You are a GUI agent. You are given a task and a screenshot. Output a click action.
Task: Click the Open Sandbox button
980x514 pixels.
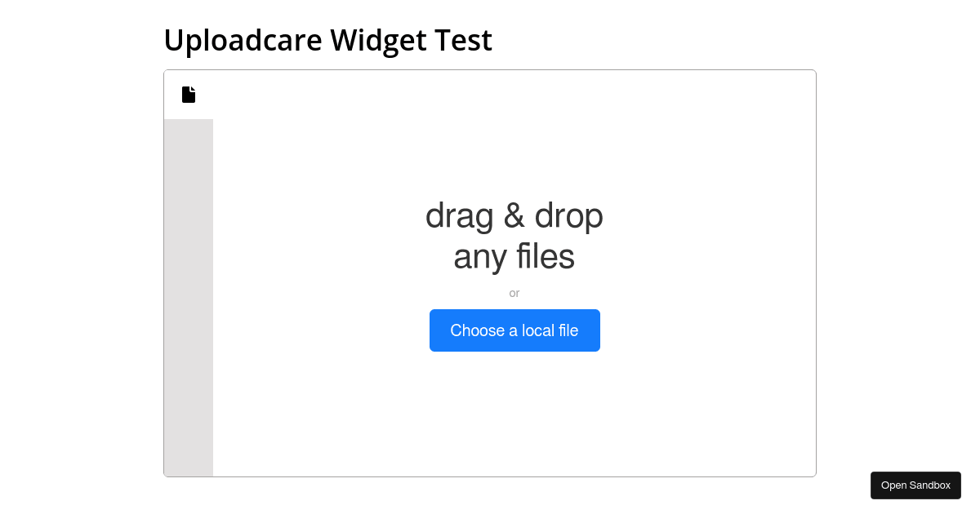coord(915,485)
